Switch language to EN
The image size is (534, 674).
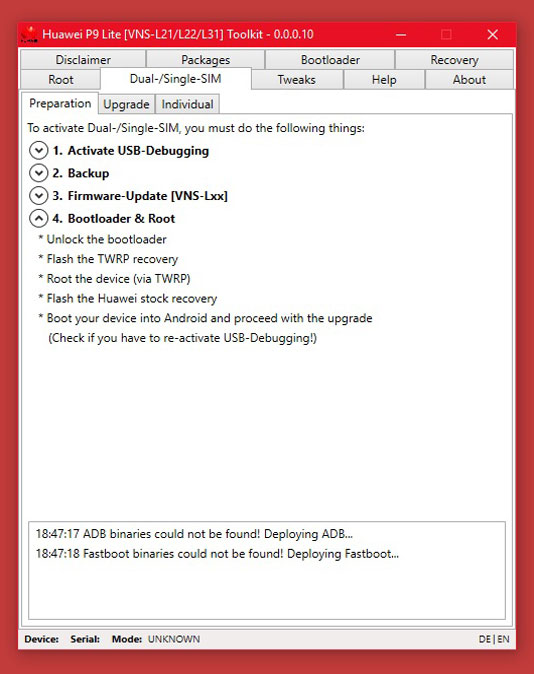[x=503, y=639]
